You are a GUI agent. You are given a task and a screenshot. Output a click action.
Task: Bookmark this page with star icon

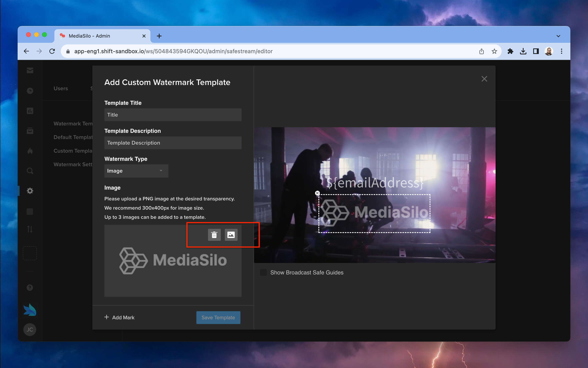[494, 51]
